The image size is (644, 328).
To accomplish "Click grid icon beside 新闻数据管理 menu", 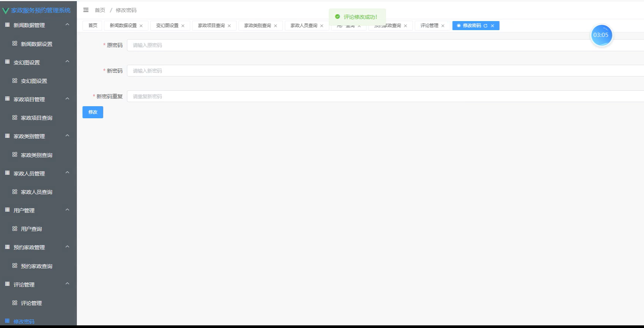I will pyautogui.click(x=7, y=25).
